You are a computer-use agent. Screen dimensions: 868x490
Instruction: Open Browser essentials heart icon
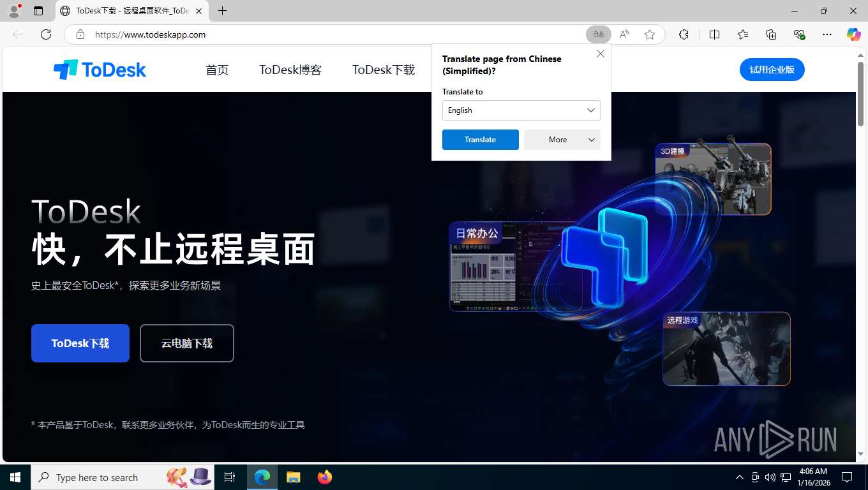point(799,34)
